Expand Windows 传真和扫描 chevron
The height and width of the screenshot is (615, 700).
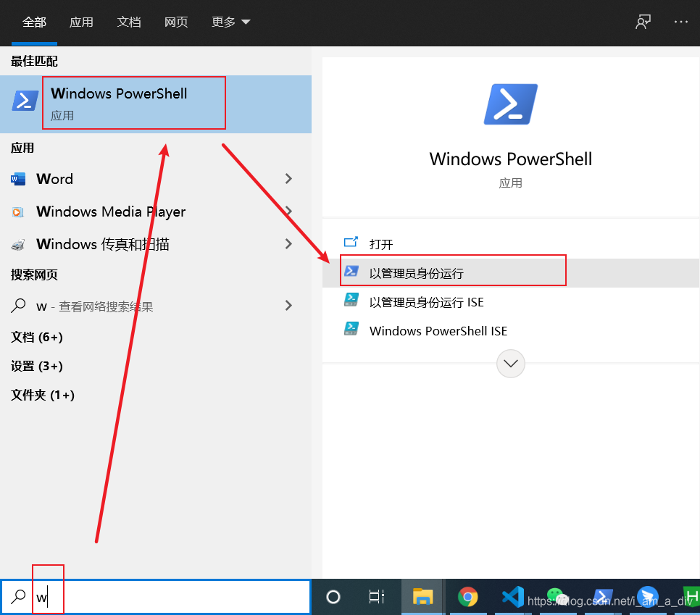point(288,243)
